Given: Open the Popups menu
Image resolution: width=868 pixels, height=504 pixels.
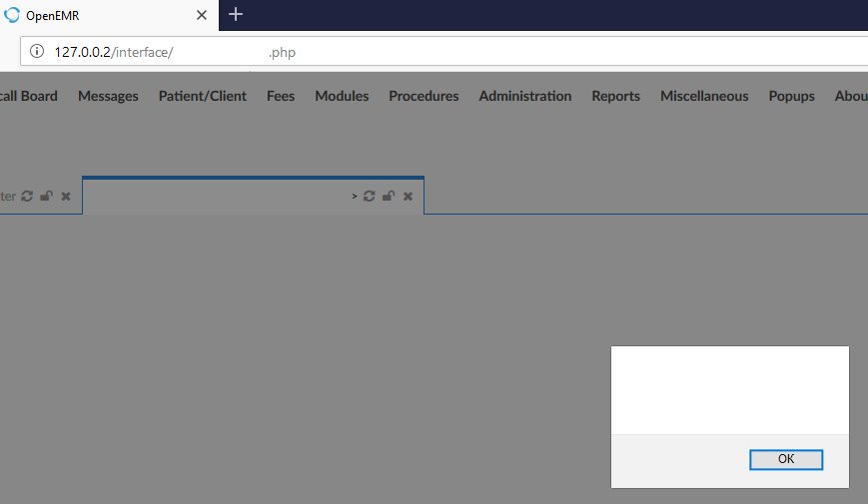Looking at the screenshot, I should (x=792, y=96).
